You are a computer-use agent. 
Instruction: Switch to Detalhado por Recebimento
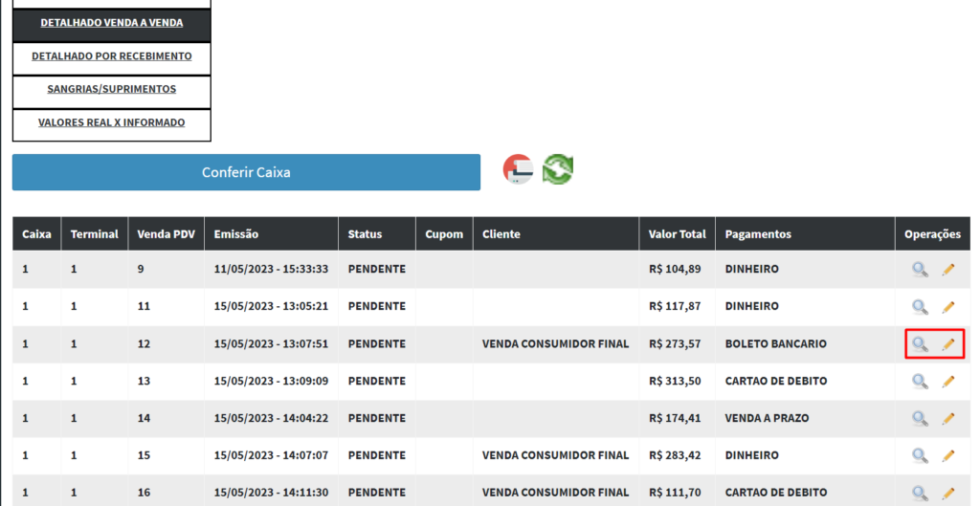point(111,56)
